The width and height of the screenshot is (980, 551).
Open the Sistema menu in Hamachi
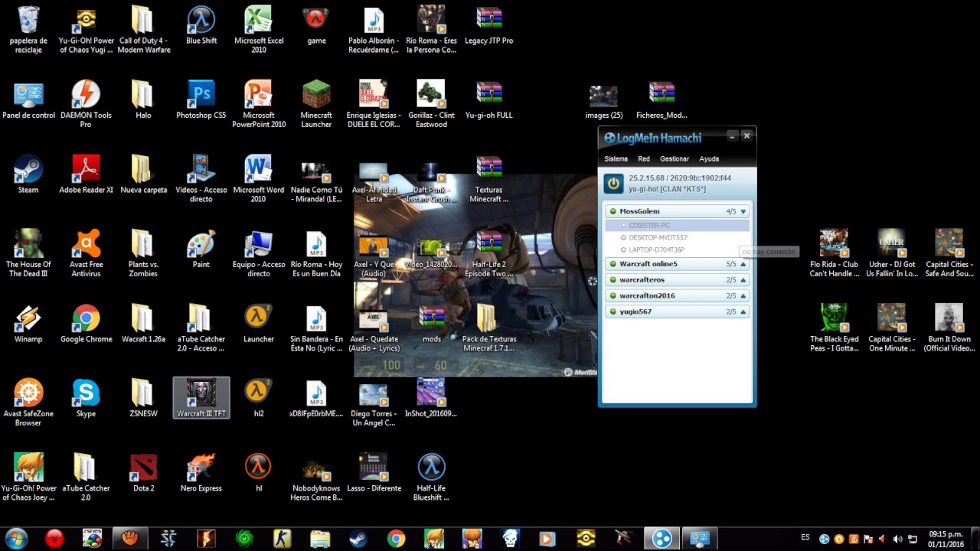click(616, 159)
